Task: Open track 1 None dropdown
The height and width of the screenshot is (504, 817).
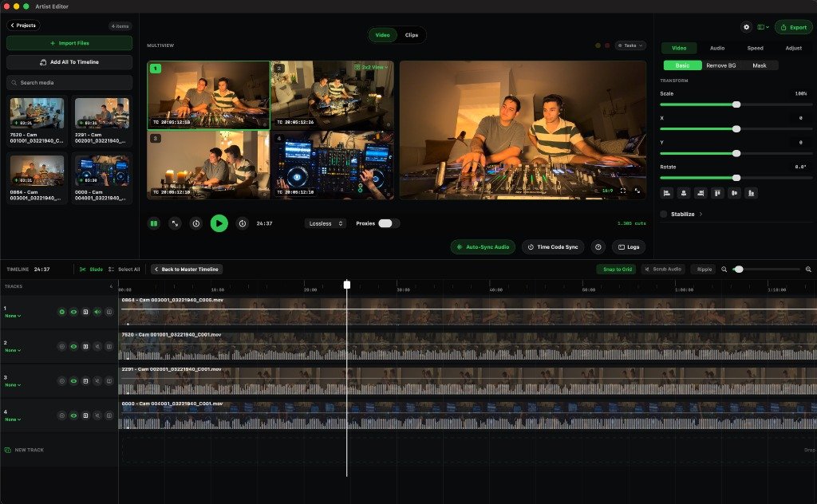Action: 13,316
